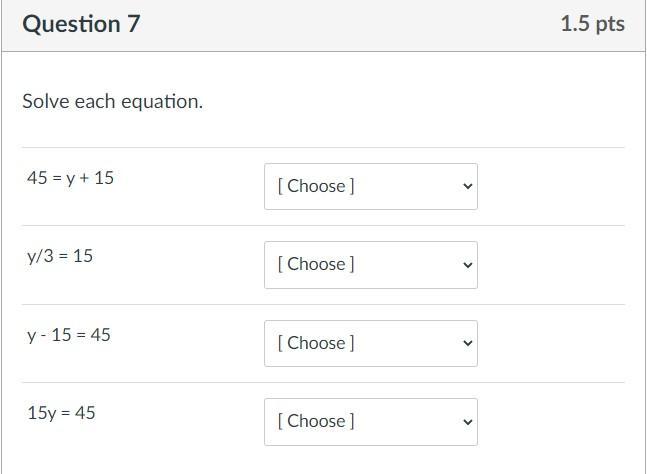Click the chevron arrow beside y - 15 = 45

[467, 343]
